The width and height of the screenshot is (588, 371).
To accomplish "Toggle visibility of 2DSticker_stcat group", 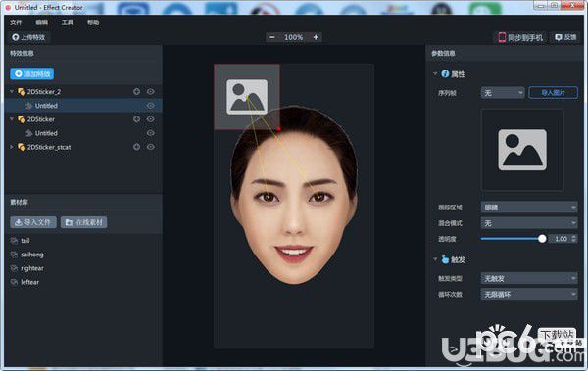I will pos(150,147).
